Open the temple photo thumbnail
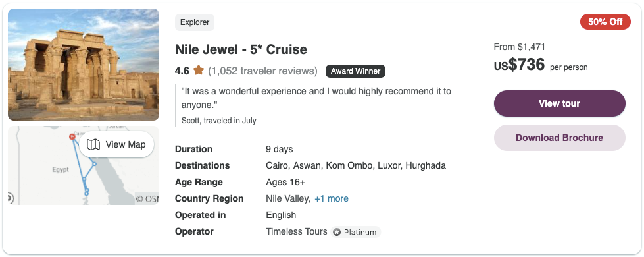This screenshot has height=257, width=644. (84, 65)
